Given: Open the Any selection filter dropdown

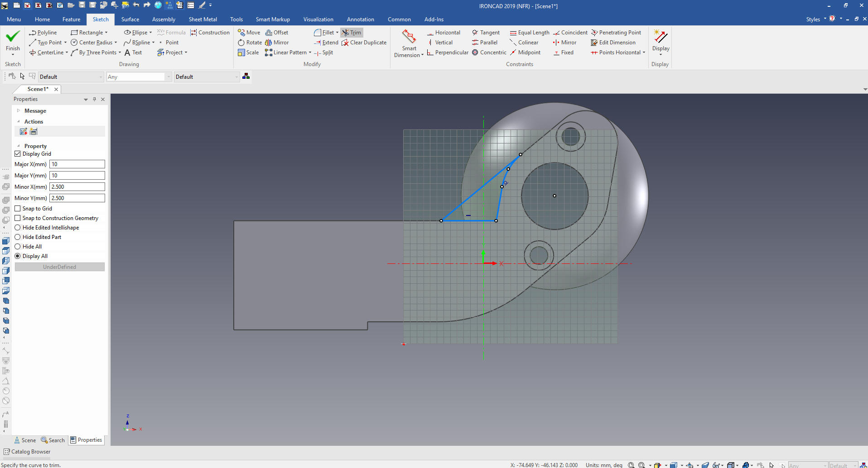Looking at the screenshot, I should 169,77.
